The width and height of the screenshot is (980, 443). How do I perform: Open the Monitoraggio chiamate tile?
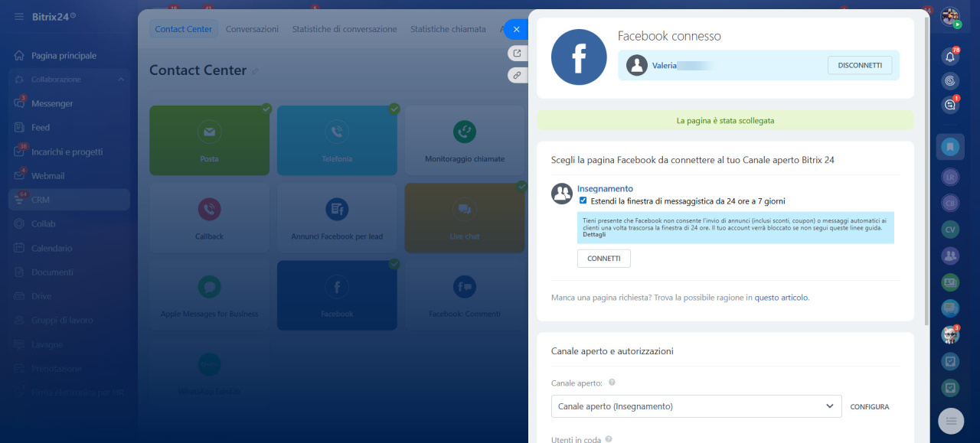click(x=465, y=140)
